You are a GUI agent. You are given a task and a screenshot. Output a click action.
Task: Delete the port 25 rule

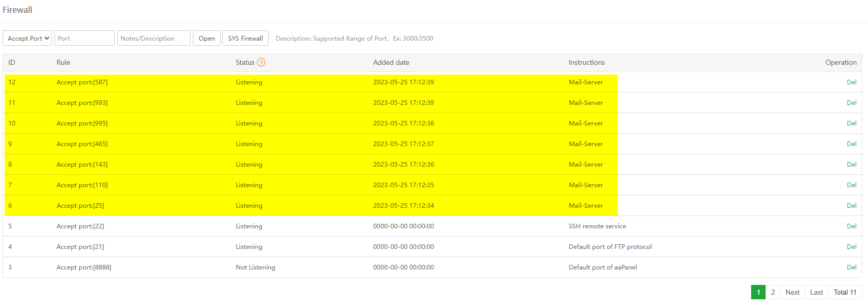click(852, 206)
